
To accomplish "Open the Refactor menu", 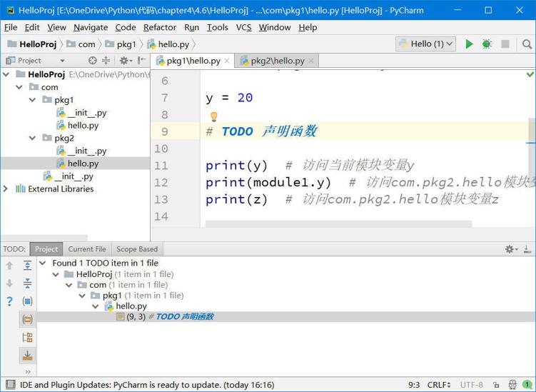I will pyautogui.click(x=159, y=27).
